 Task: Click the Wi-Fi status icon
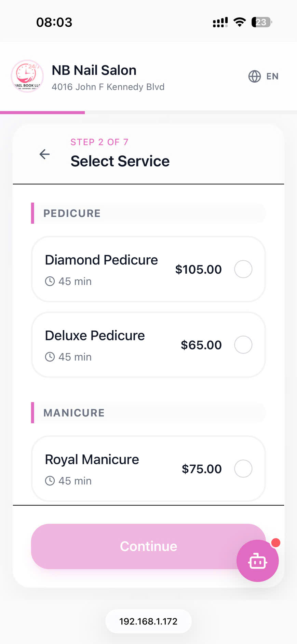240,22
